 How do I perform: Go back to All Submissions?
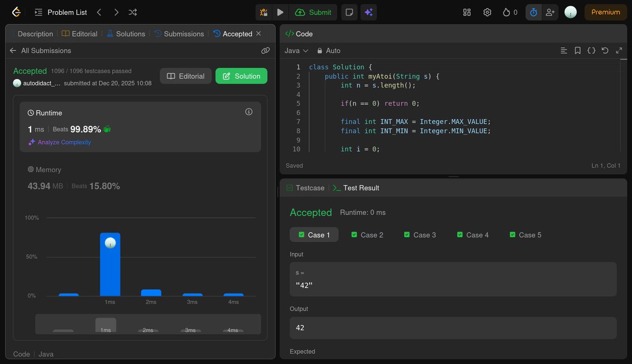40,51
